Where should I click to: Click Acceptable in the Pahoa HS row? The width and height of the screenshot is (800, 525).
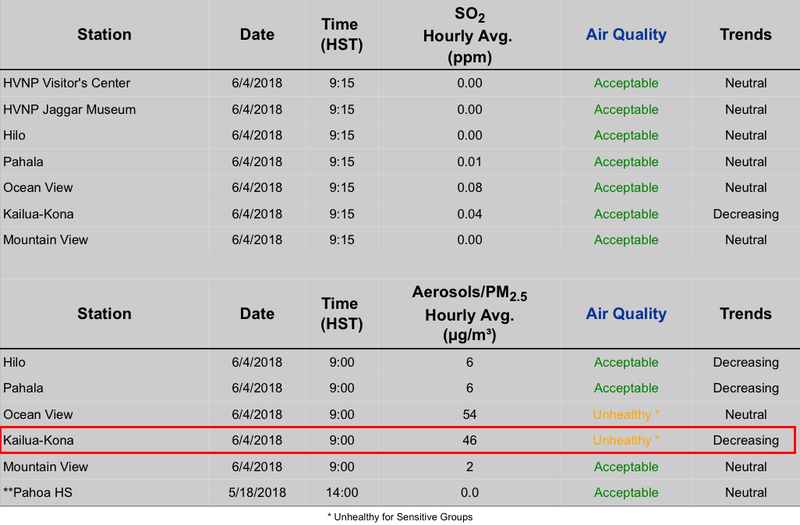626,492
